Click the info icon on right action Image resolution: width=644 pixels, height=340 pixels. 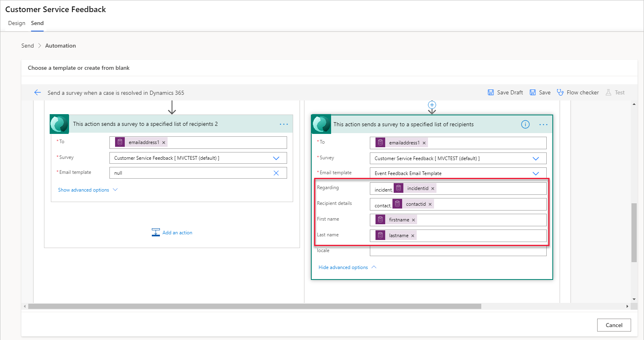525,124
